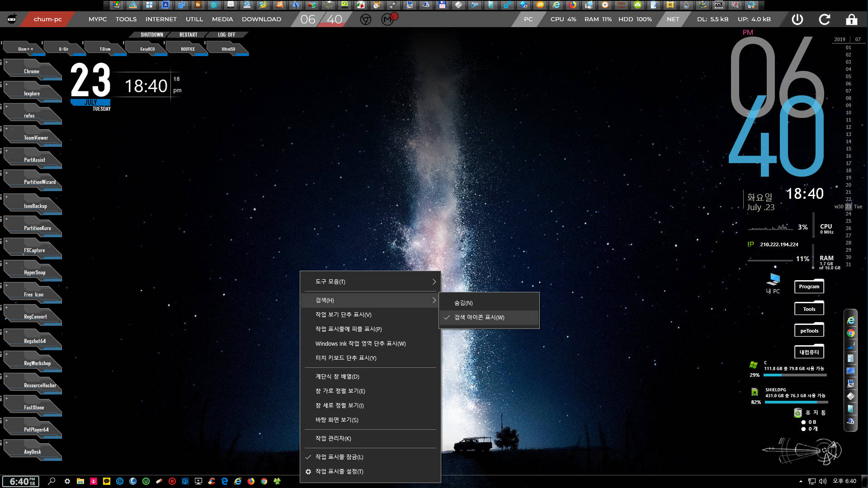
Task: Open the peTools folder button
Action: [x=809, y=331]
